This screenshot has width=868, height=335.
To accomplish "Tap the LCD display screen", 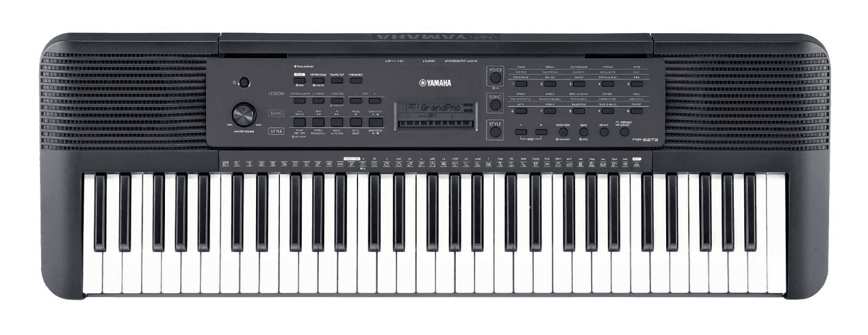I will click(436, 117).
